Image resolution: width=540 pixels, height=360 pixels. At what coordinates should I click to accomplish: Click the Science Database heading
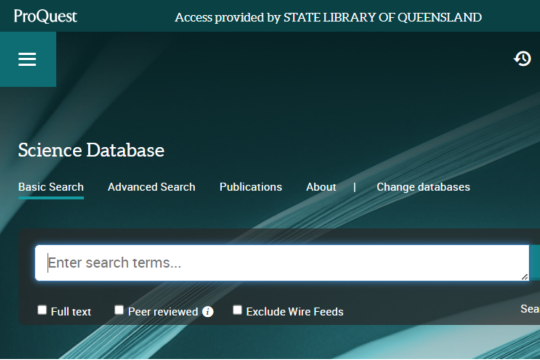[x=91, y=150]
